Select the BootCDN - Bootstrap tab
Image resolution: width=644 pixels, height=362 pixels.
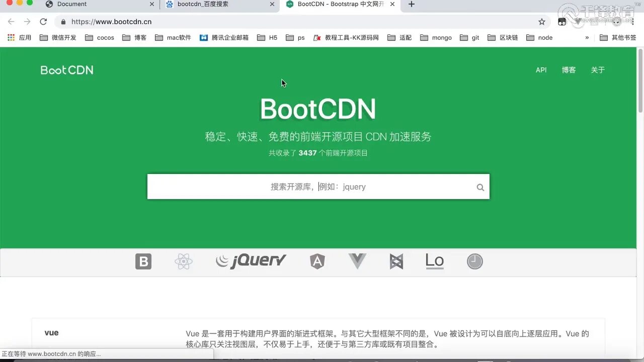(340, 4)
